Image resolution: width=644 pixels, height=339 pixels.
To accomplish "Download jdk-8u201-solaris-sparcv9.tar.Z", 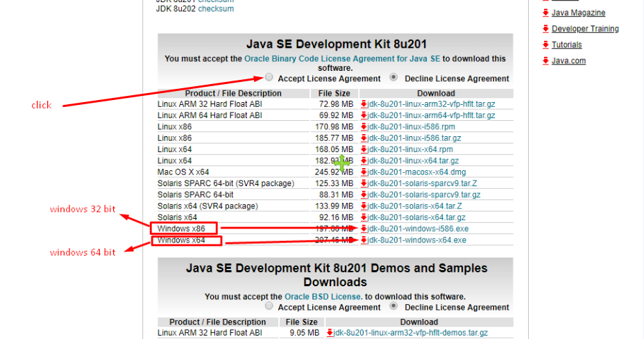I will [422, 183].
